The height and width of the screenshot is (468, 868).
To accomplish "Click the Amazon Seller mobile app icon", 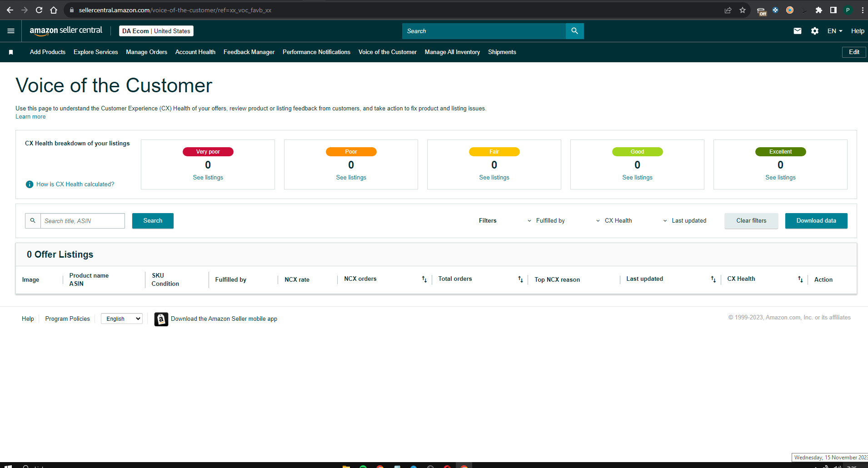I will point(161,319).
